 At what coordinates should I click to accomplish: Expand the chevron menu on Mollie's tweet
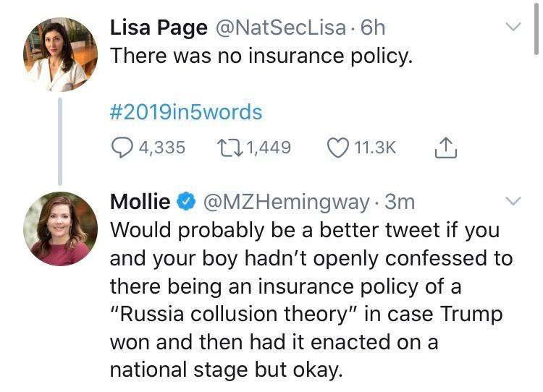pos(513,201)
